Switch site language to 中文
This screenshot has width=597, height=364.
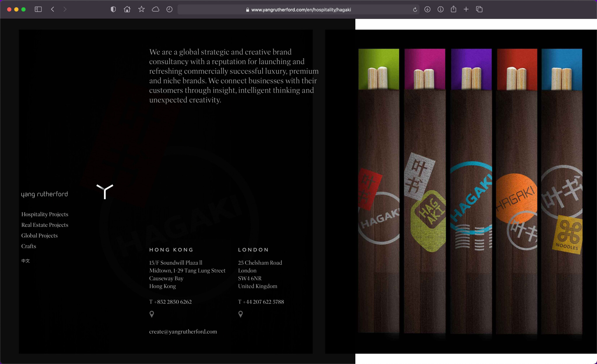point(26,261)
